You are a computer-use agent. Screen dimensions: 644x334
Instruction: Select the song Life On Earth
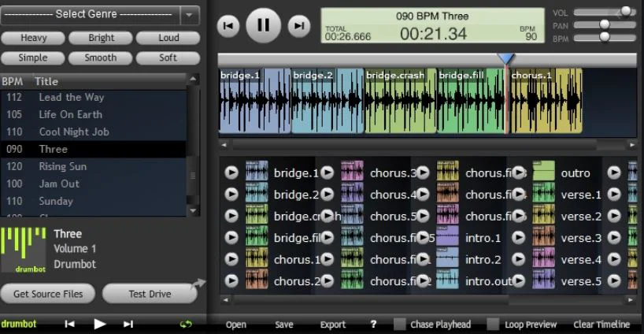[x=94, y=115]
